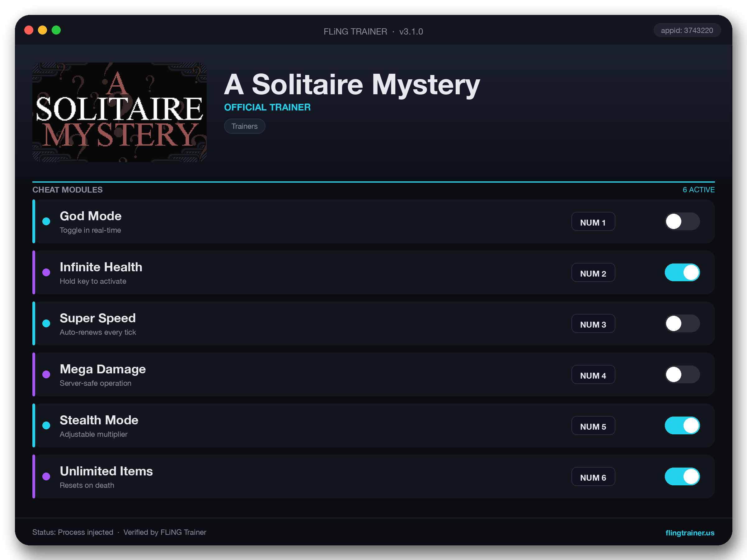The image size is (747, 560).
Task: Click the NUM 6 hotkey button
Action: (x=593, y=477)
